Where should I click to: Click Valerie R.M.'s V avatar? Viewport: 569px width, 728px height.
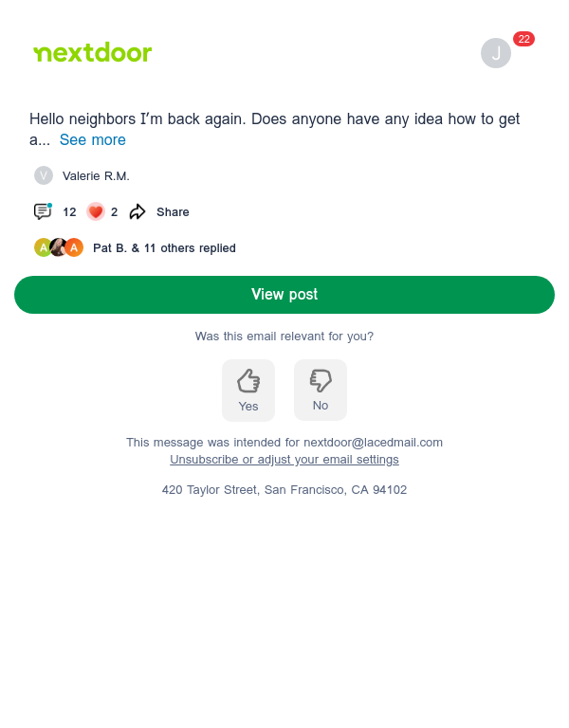(44, 175)
